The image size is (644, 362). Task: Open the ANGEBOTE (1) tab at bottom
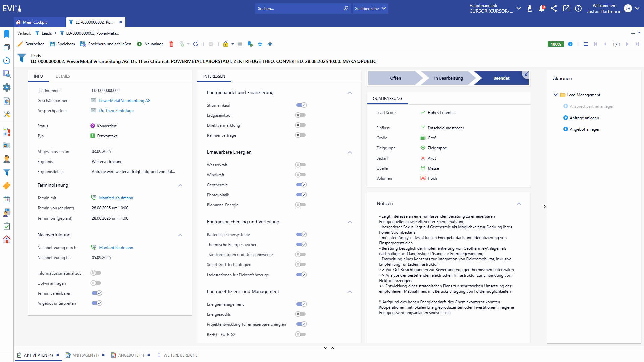(131, 355)
